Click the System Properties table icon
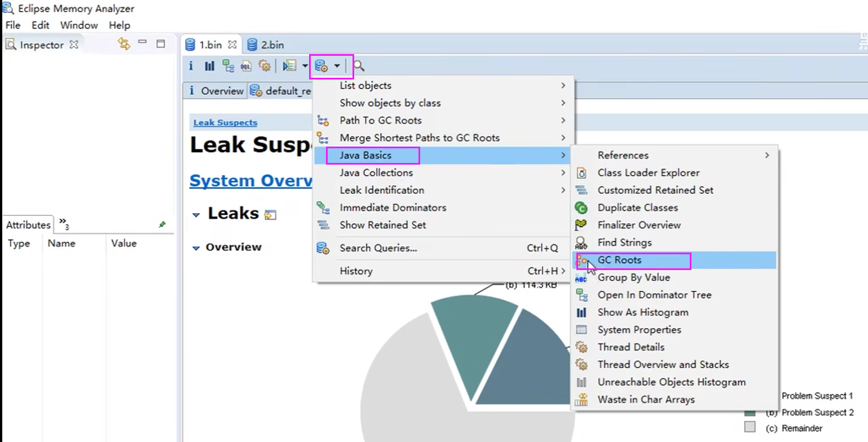This screenshot has height=442, width=868. 581,330
